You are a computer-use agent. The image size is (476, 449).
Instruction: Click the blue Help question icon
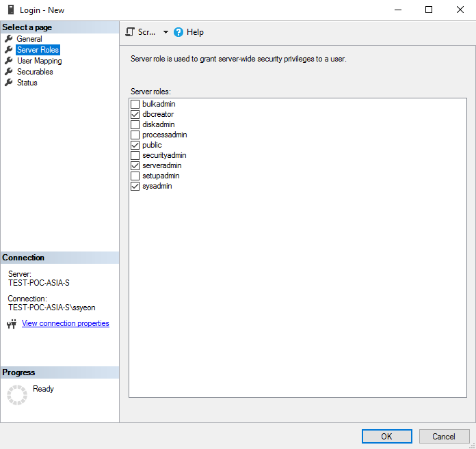pos(178,32)
